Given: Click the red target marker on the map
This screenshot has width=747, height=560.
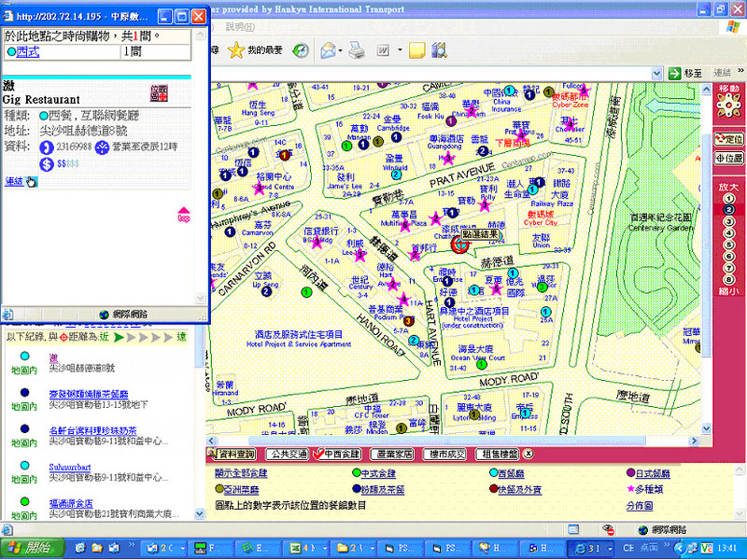Looking at the screenshot, I should coord(459,245).
